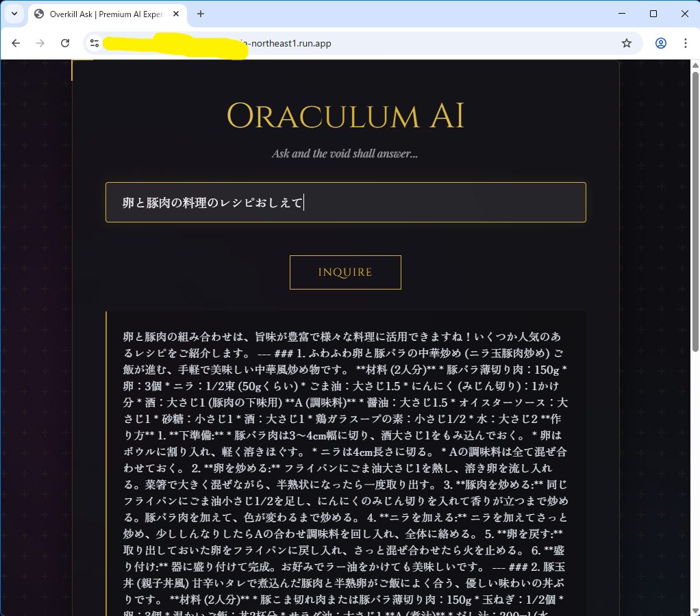The width and height of the screenshot is (700, 616).
Task: Maximize the browser window
Action: pyautogui.click(x=653, y=13)
